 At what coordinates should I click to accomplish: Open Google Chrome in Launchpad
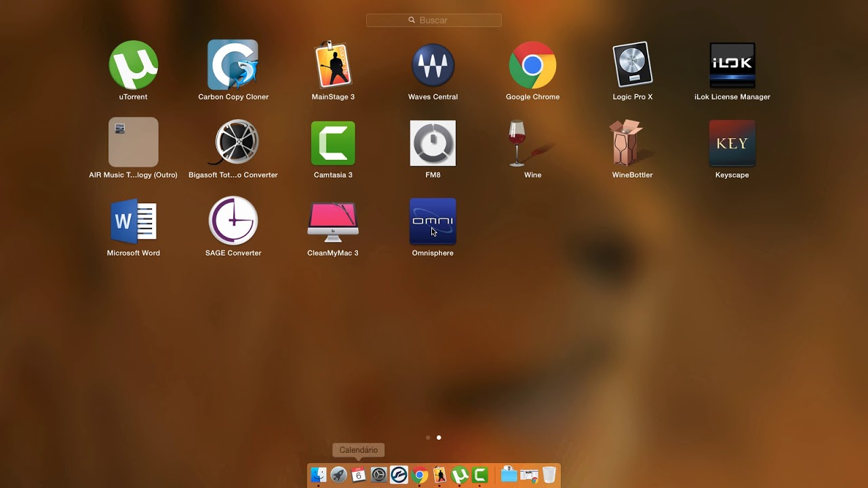[x=532, y=66]
